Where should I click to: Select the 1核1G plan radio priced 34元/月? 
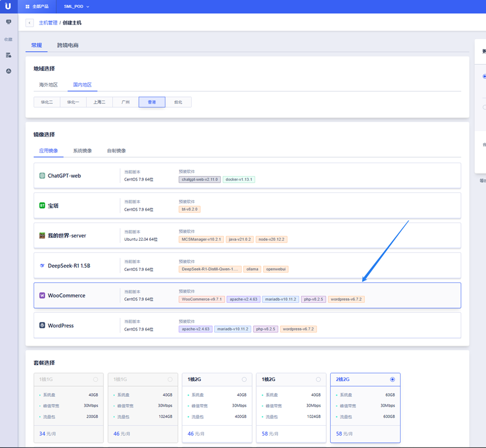tap(95, 379)
